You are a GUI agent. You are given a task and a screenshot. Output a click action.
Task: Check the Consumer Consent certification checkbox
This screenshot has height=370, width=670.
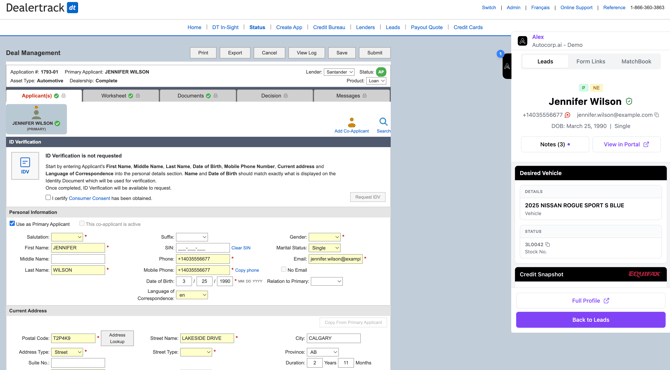point(48,197)
